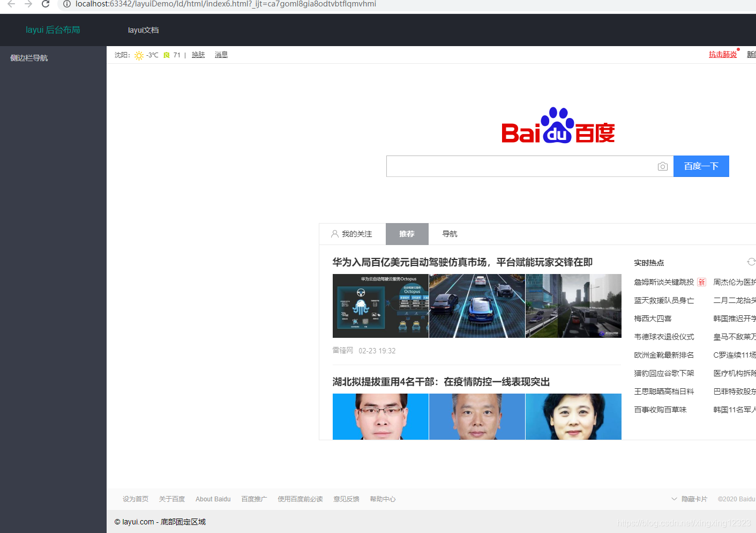
Task: Click the About Baidu footer link
Action: (213, 499)
